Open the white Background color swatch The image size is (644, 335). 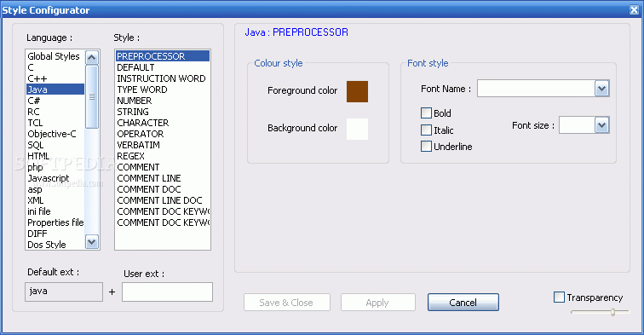(x=357, y=129)
